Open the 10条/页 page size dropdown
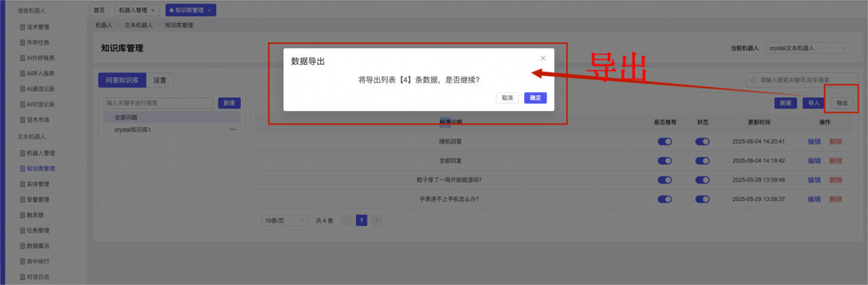 pyautogui.click(x=285, y=221)
